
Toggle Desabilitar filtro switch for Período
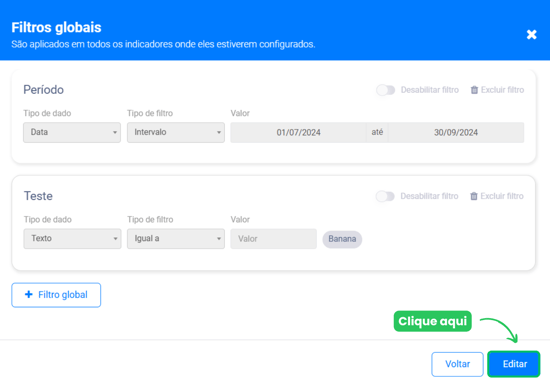click(x=385, y=90)
